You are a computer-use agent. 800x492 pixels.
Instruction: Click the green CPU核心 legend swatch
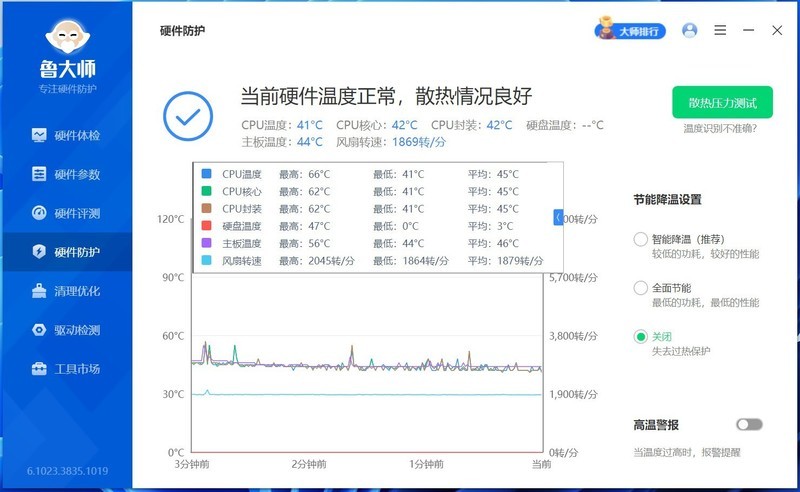pyautogui.click(x=206, y=191)
